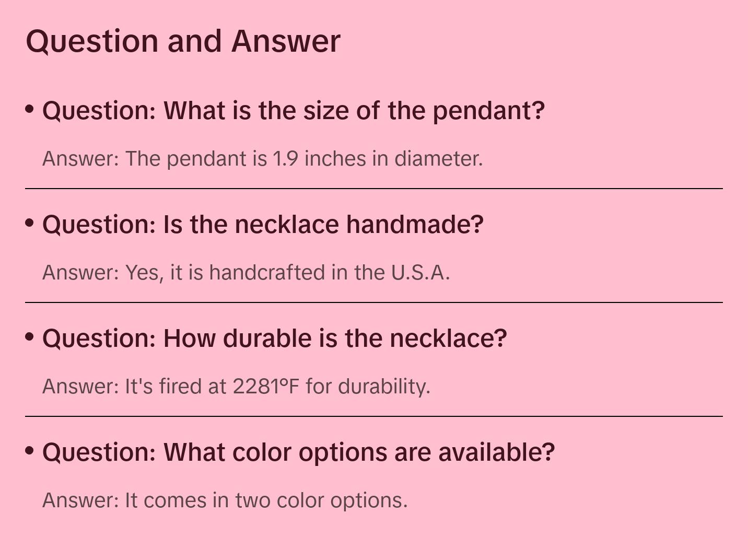Click the bullet beside the durability question

(x=30, y=337)
